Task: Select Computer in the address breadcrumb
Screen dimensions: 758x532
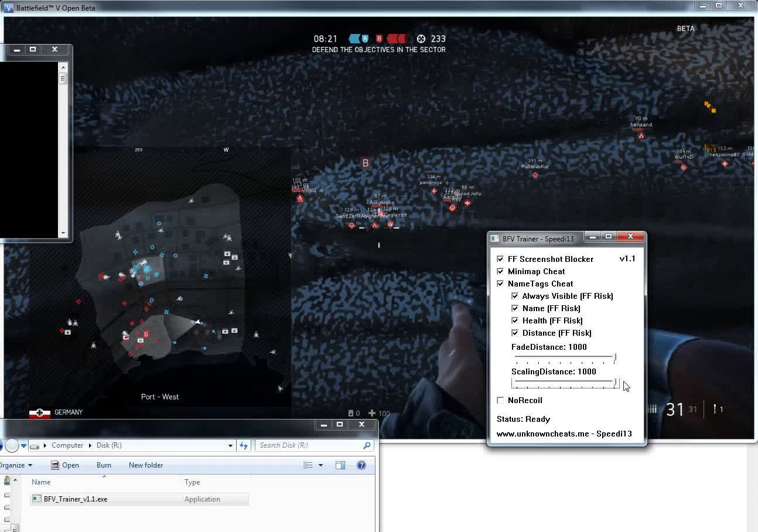Action: pos(67,445)
